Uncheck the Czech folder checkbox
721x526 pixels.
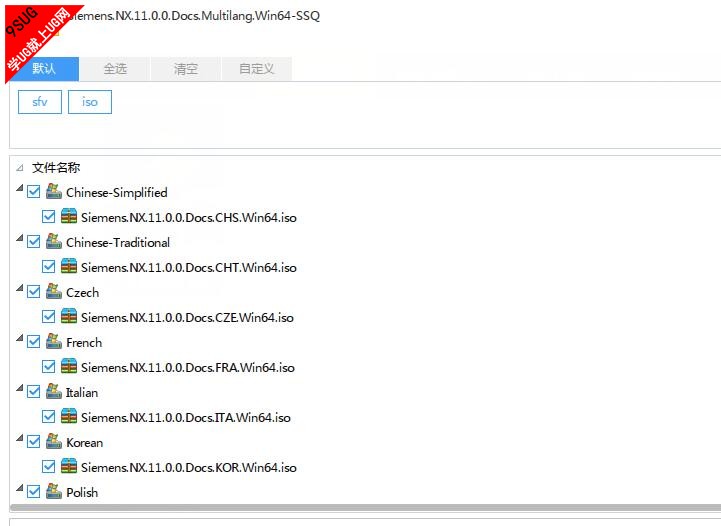coord(34,292)
